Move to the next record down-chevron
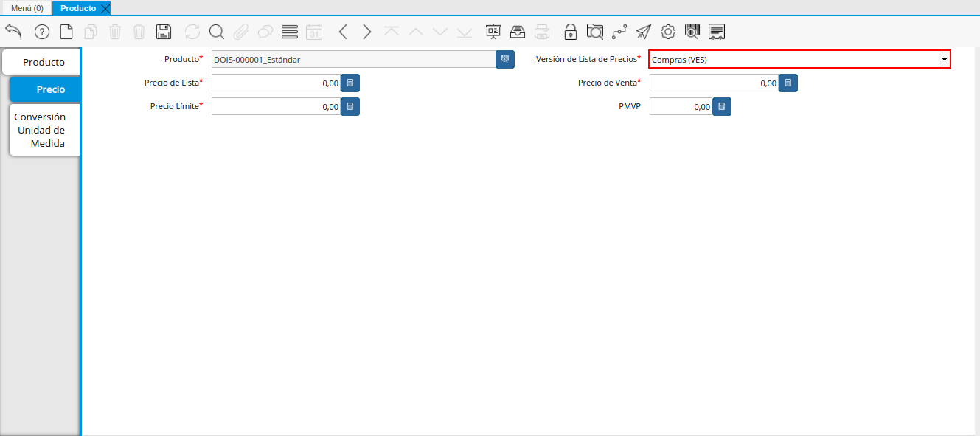Screen dimensions: 980x436 pos(440,32)
